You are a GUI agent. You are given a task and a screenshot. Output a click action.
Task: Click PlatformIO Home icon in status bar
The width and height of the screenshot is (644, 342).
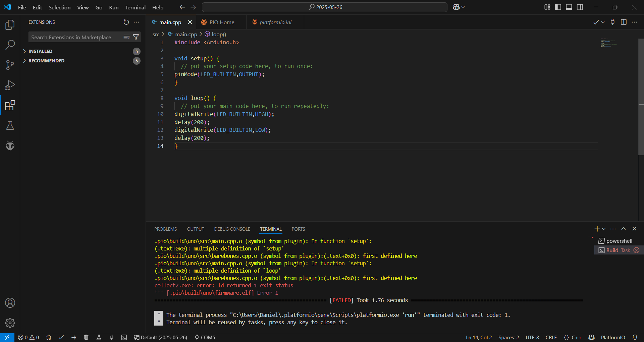pyautogui.click(x=49, y=337)
